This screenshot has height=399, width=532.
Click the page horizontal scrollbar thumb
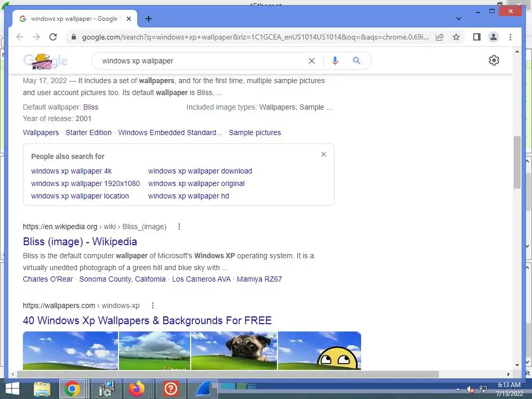coord(228,374)
